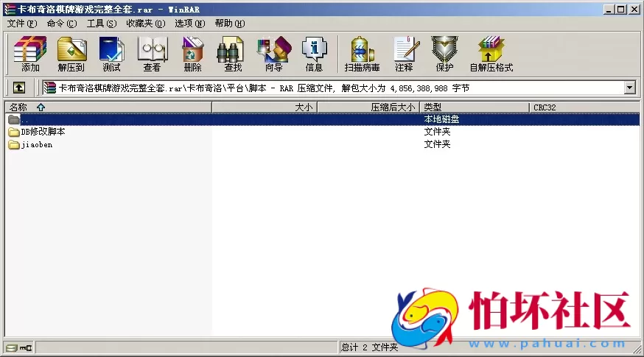Click the 删除 (Delete) toolbar icon
The image size is (644, 357).
(x=192, y=54)
